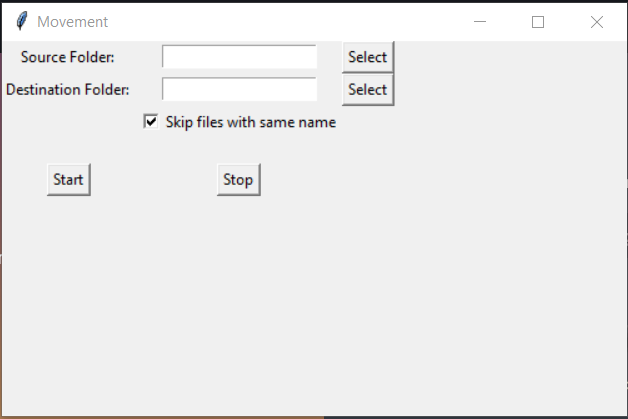Click the Source Folder: label
The image size is (628, 419).
(x=67, y=57)
